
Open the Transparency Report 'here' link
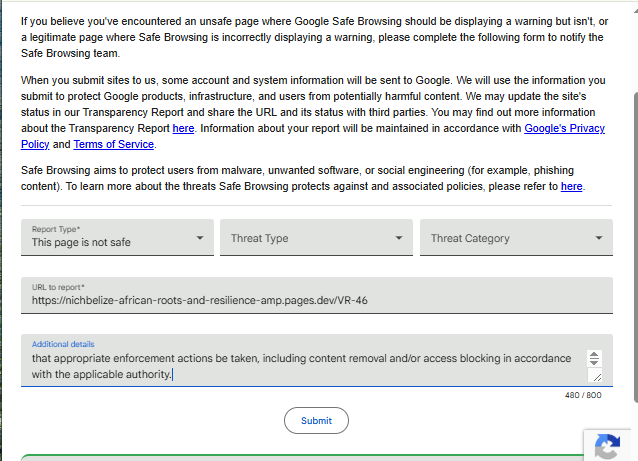[x=183, y=128]
